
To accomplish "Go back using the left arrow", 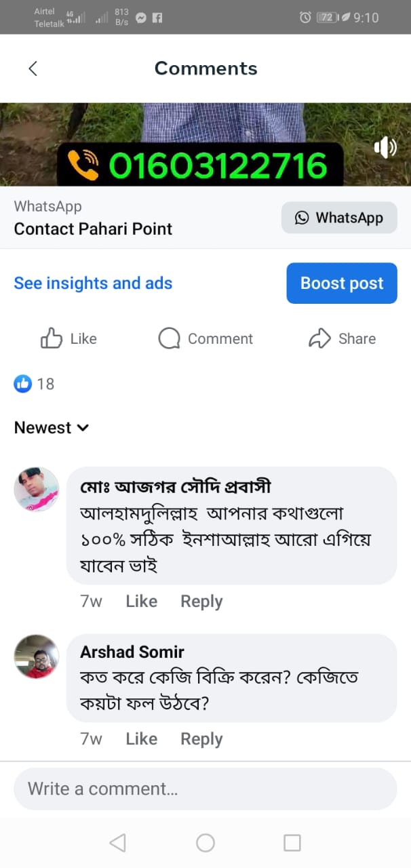I will coord(33,68).
